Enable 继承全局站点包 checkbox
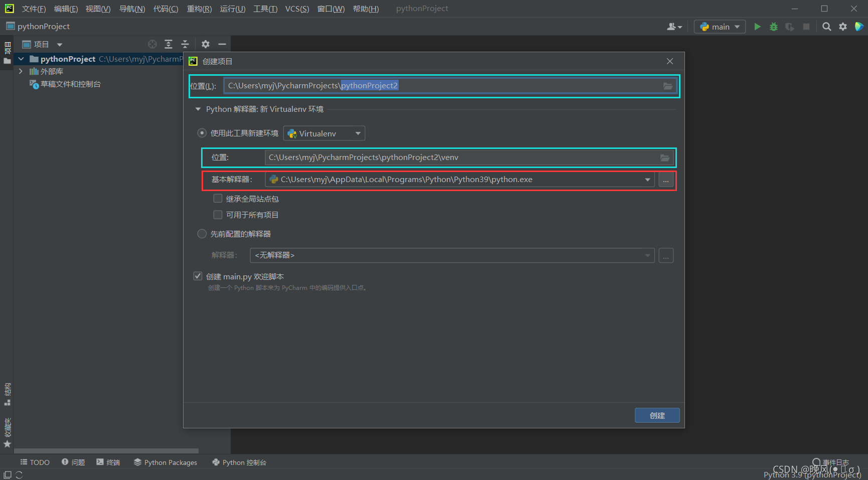This screenshot has height=480, width=868. click(218, 199)
